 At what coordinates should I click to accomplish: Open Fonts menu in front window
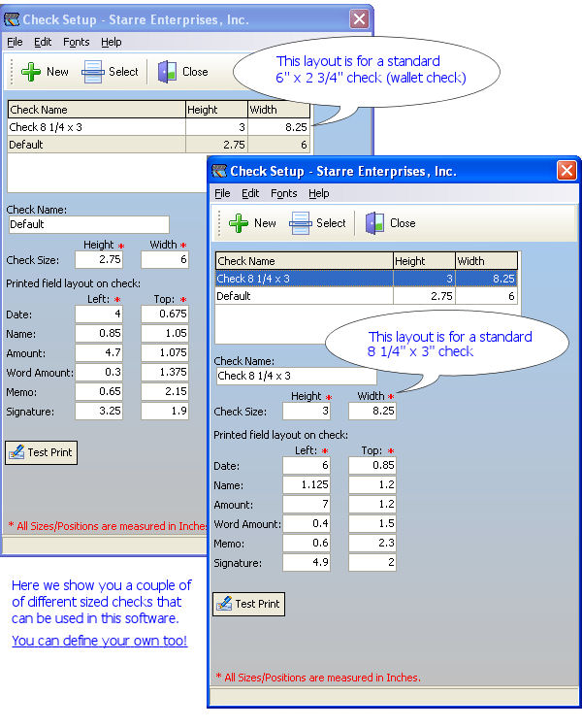(283, 193)
